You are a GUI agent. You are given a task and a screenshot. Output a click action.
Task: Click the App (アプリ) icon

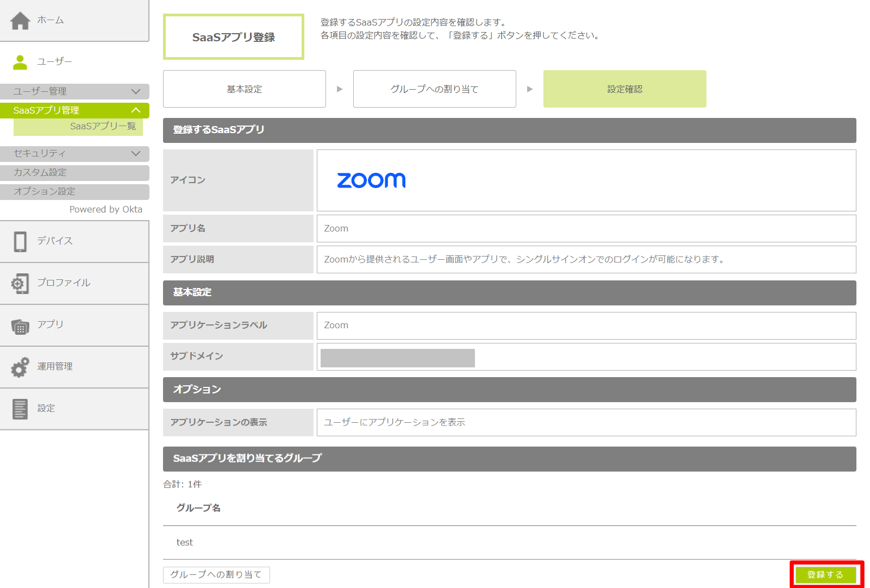(x=20, y=326)
